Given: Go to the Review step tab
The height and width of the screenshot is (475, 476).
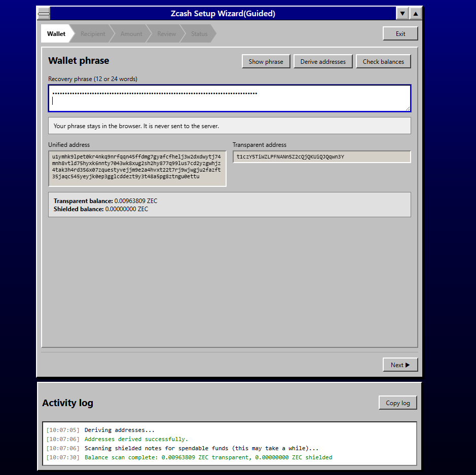Looking at the screenshot, I should [166, 33].
